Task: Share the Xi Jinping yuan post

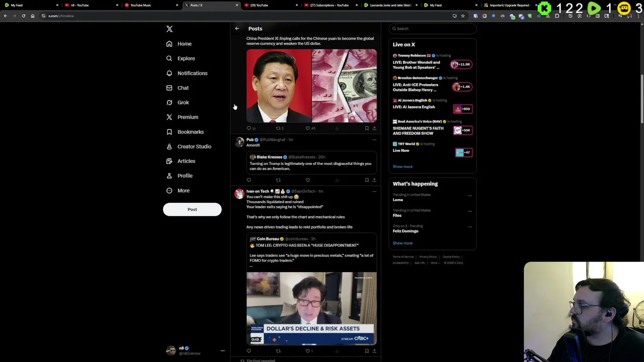Action: (x=374, y=128)
